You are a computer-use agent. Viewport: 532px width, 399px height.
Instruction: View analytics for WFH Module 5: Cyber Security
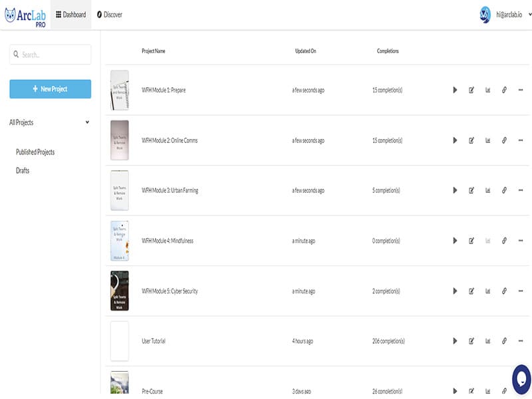tap(487, 291)
